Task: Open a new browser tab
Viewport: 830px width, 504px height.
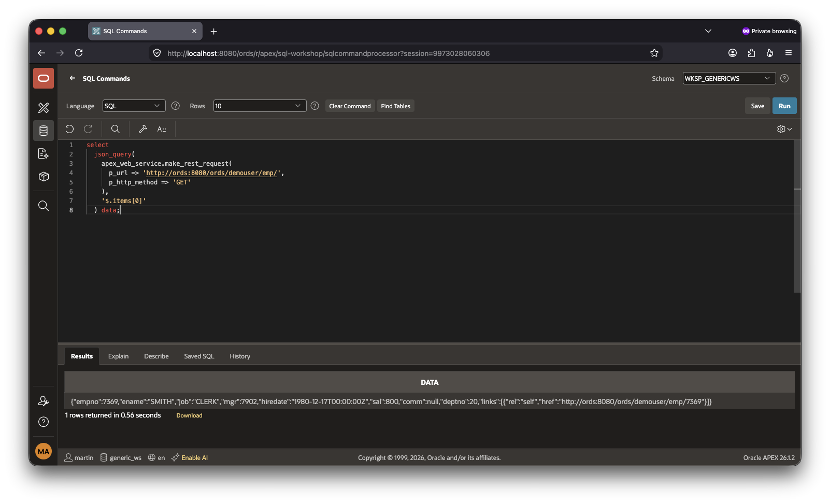Action: (213, 31)
